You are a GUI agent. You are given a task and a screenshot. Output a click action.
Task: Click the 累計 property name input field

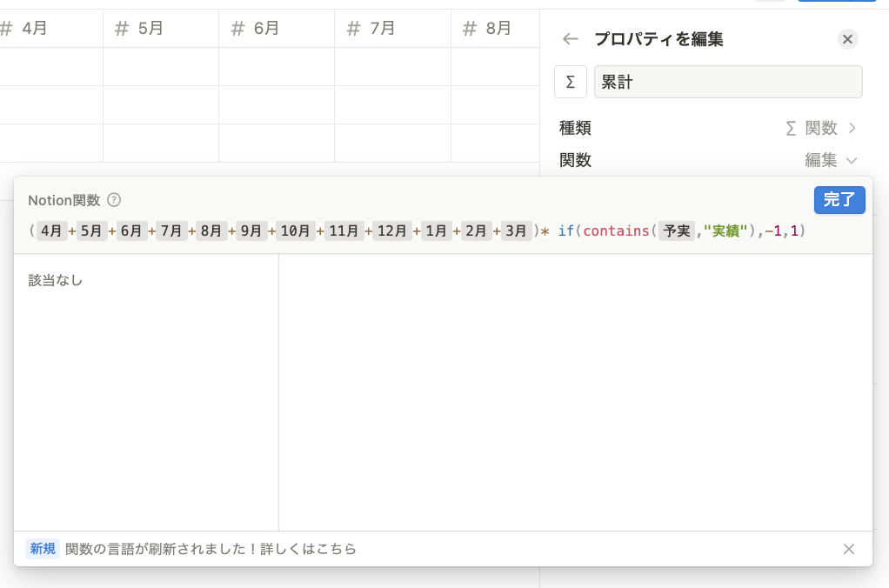(x=726, y=81)
